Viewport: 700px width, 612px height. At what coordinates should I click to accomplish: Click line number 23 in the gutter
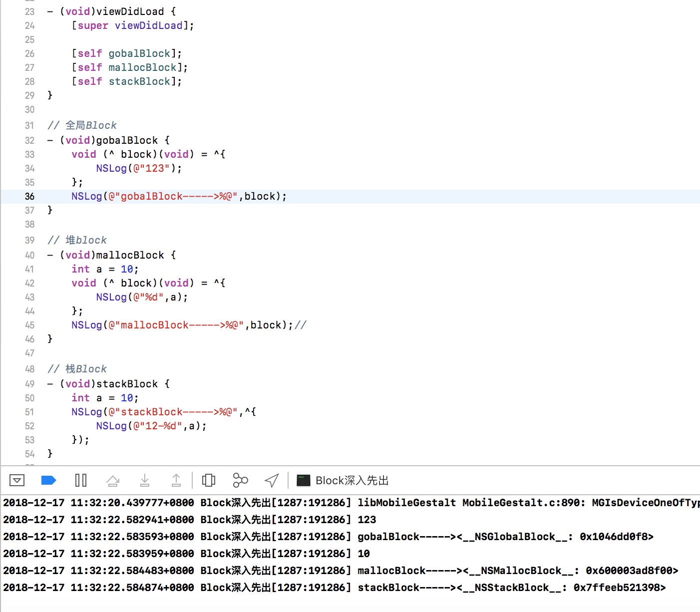[29, 11]
